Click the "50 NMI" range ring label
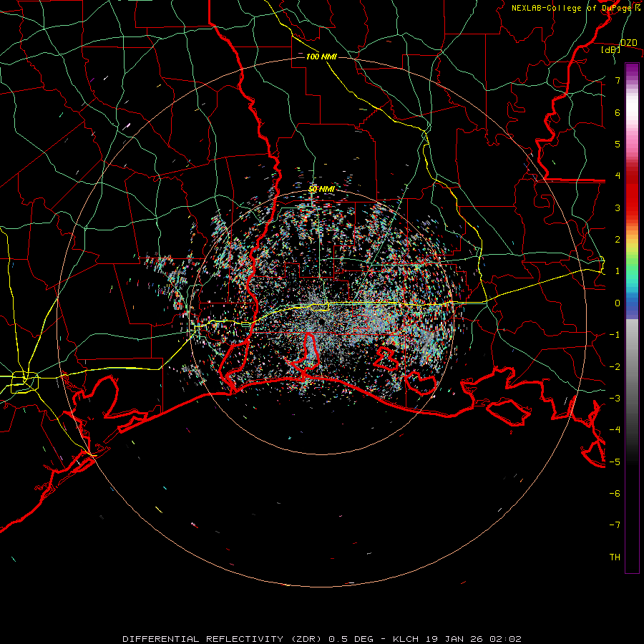Image resolution: width=644 pixels, height=644 pixels. (321, 189)
